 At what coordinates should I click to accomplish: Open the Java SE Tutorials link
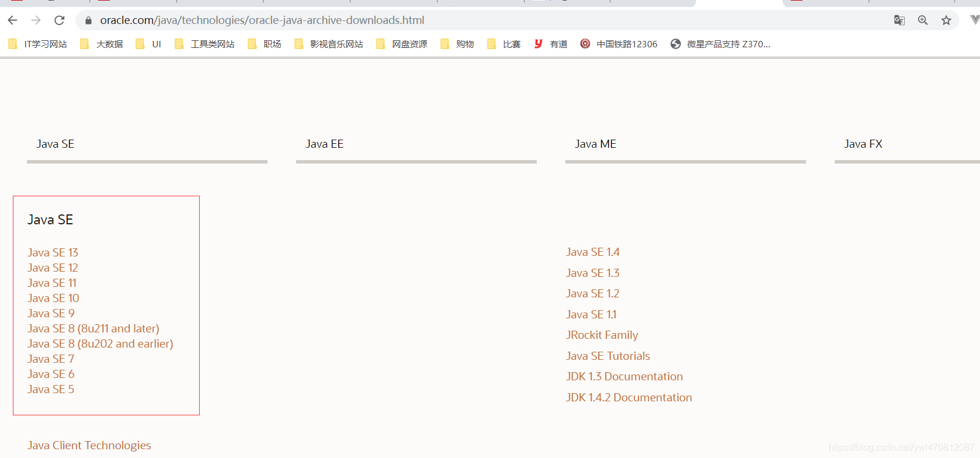point(608,356)
